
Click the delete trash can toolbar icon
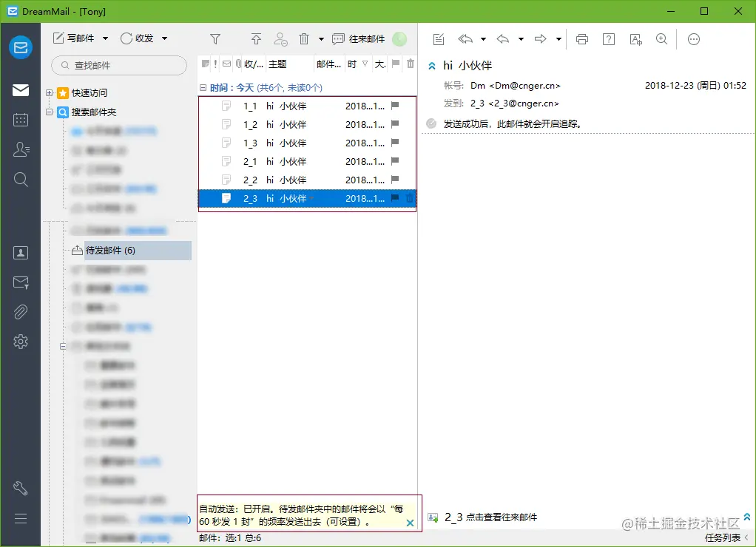[304, 38]
